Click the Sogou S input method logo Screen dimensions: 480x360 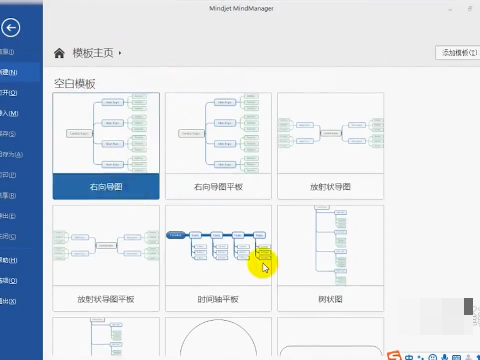[x=394, y=356]
